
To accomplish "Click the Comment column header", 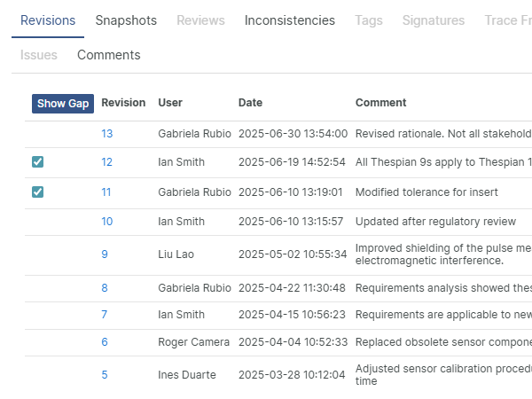I will (380, 103).
